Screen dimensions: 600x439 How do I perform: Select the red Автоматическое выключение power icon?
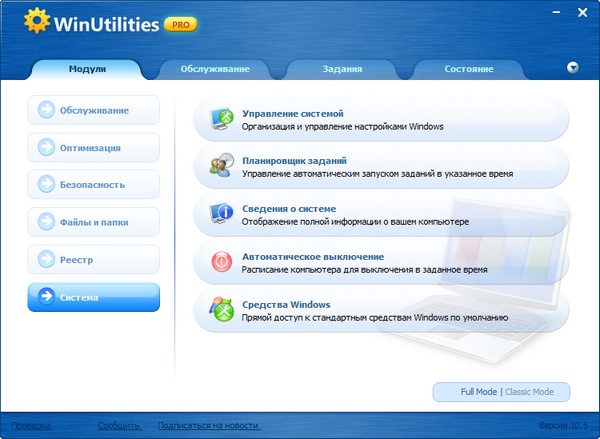point(221,262)
